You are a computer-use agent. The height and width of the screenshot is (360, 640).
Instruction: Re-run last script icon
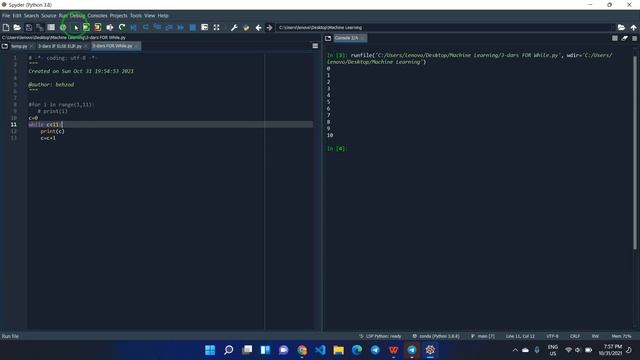point(122,27)
